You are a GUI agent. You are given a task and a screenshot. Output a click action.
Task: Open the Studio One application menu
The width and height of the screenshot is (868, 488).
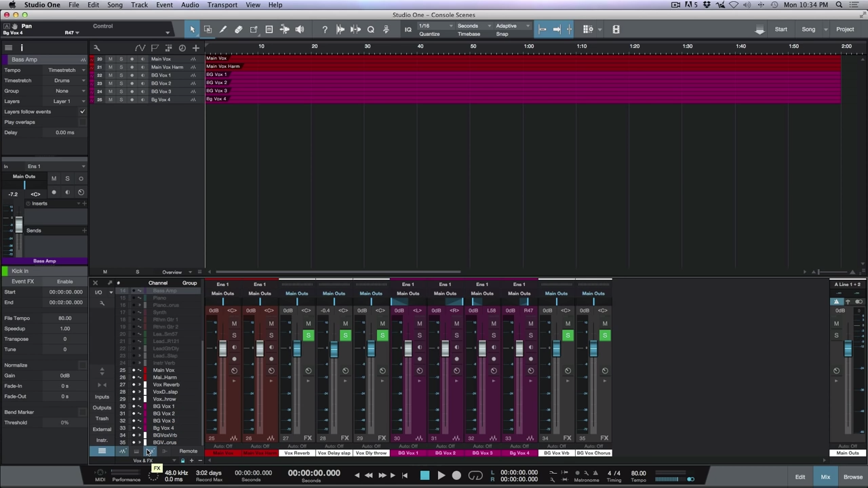[42, 5]
